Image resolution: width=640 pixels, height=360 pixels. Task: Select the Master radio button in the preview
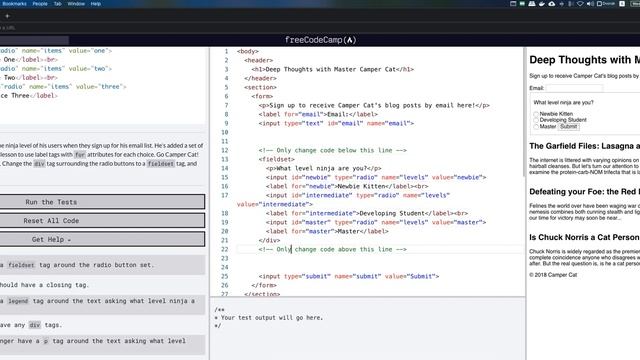(536, 127)
